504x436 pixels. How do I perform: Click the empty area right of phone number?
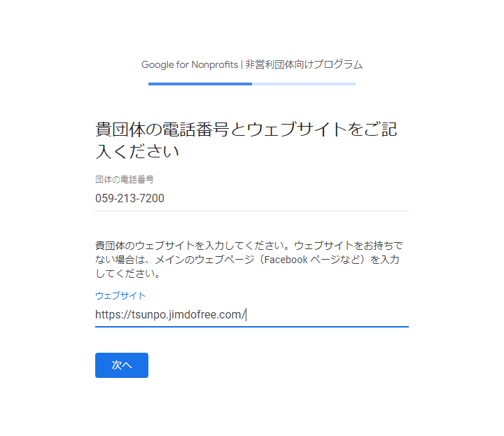coord(286,199)
